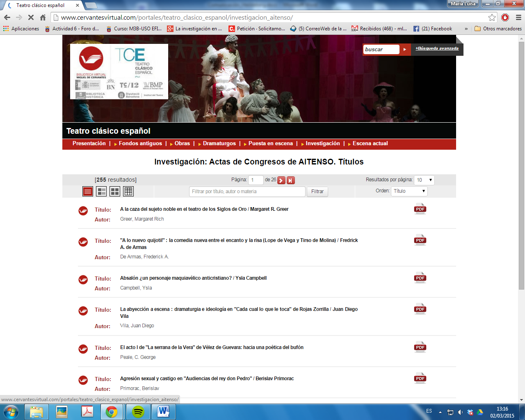Open the Búsqueda avanzada link
Screen dimensions: 525x420
click(x=437, y=48)
